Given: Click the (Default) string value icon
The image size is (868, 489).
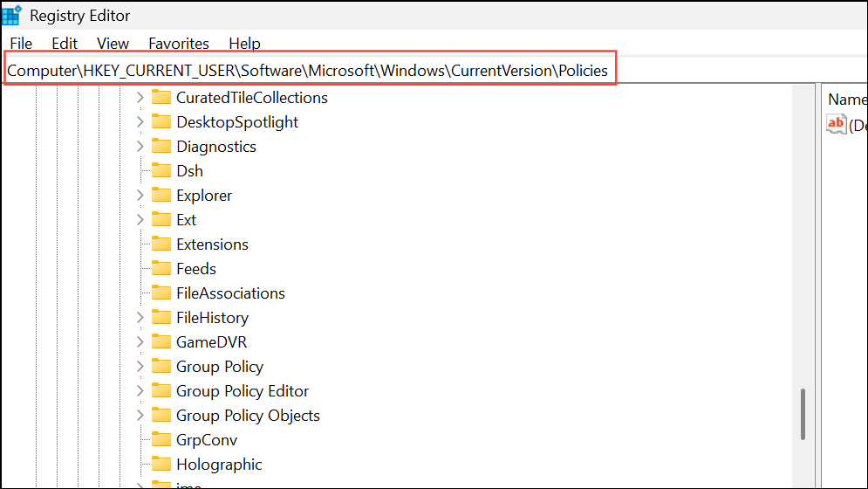Looking at the screenshot, I should click(x=836, y=125).
